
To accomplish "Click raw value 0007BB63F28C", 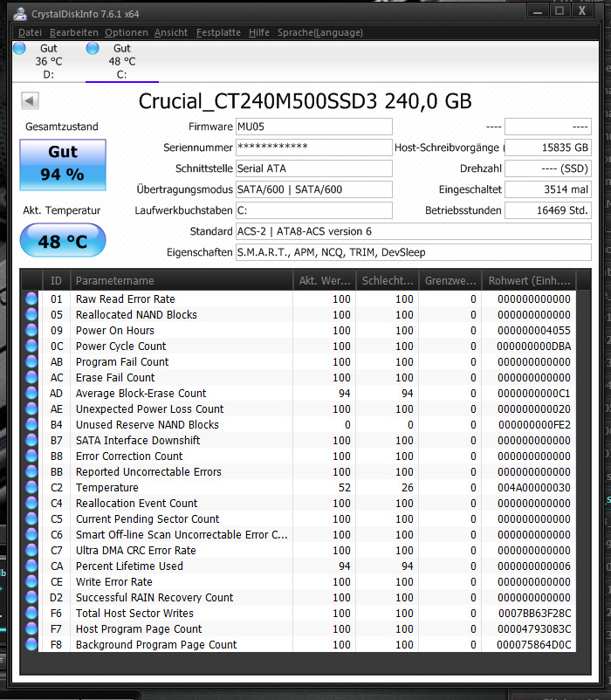I will 535,614.
